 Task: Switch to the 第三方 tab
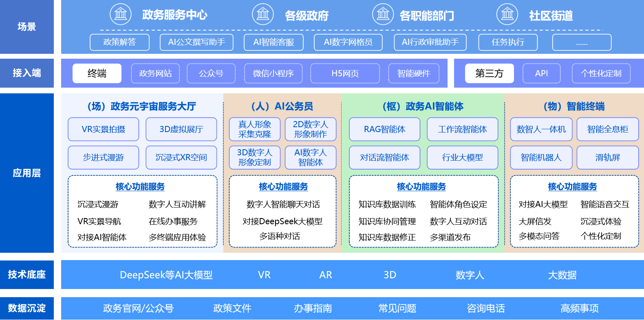click(489, 73)
